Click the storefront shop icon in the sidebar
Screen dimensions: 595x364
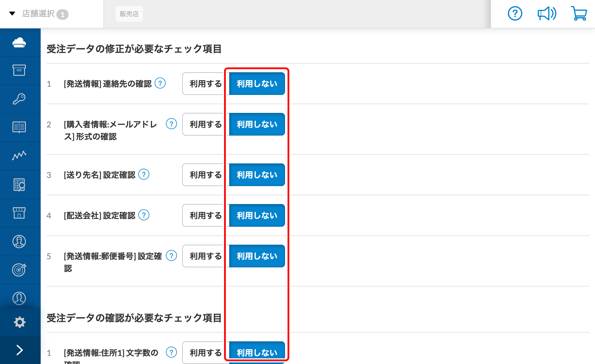point(19,213)
